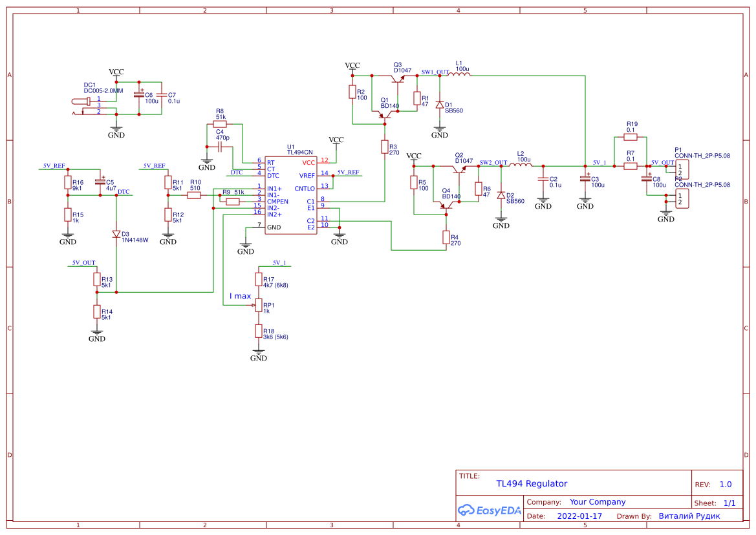756x535 pixels.
Task: Select the D3 1N4148W diode symbol
Action: [116, 233]
